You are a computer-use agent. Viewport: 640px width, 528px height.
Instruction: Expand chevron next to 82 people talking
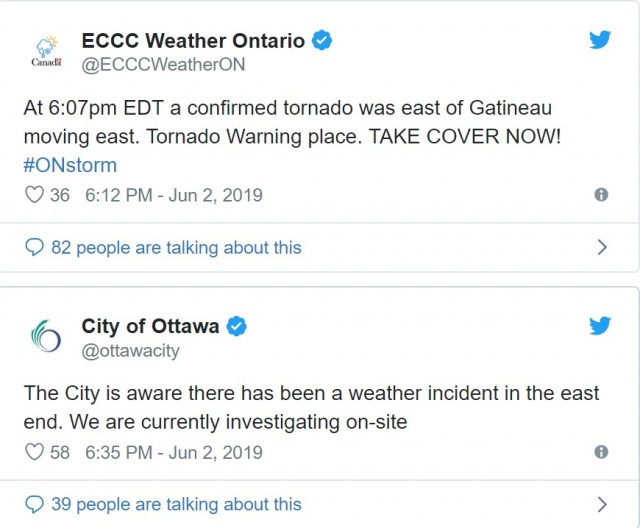pos(602,247)
